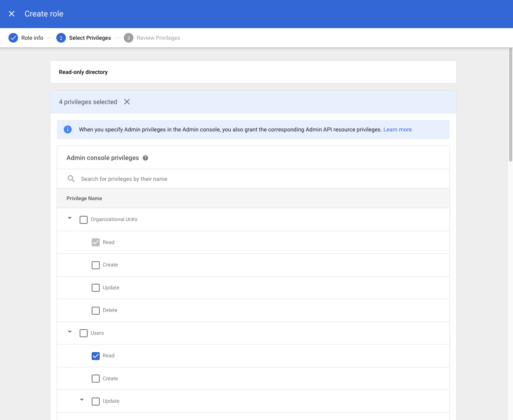Click the page vertical scrollbar
513x420 pixels.
(x=511, y=104)
